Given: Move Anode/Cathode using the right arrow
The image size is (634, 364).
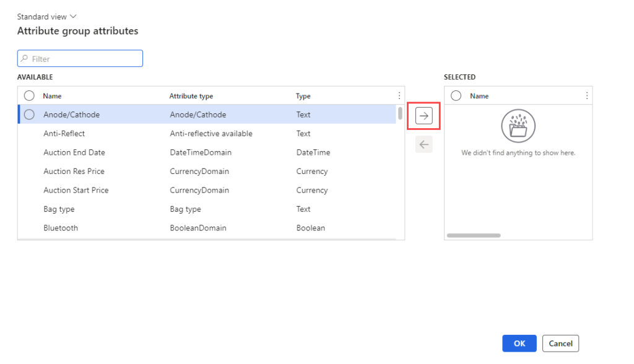Looking at the screenshot, I should pyautogui.click(x=423, y=116).
